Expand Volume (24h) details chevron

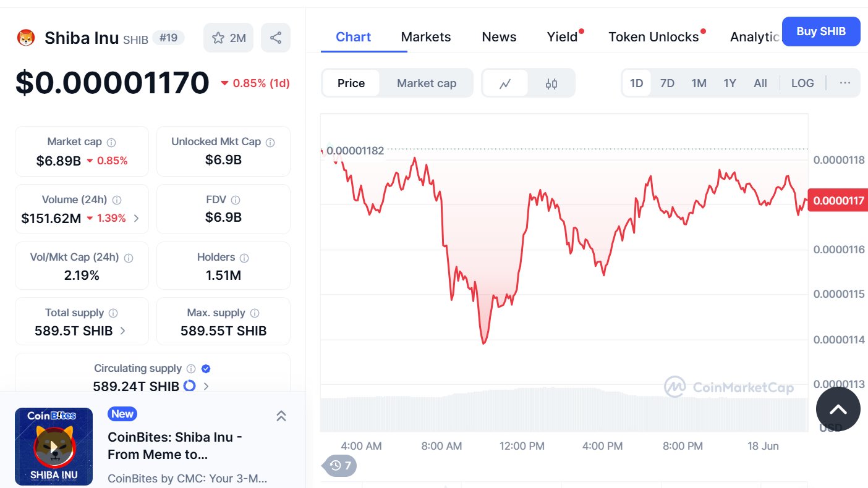(137, 218)
